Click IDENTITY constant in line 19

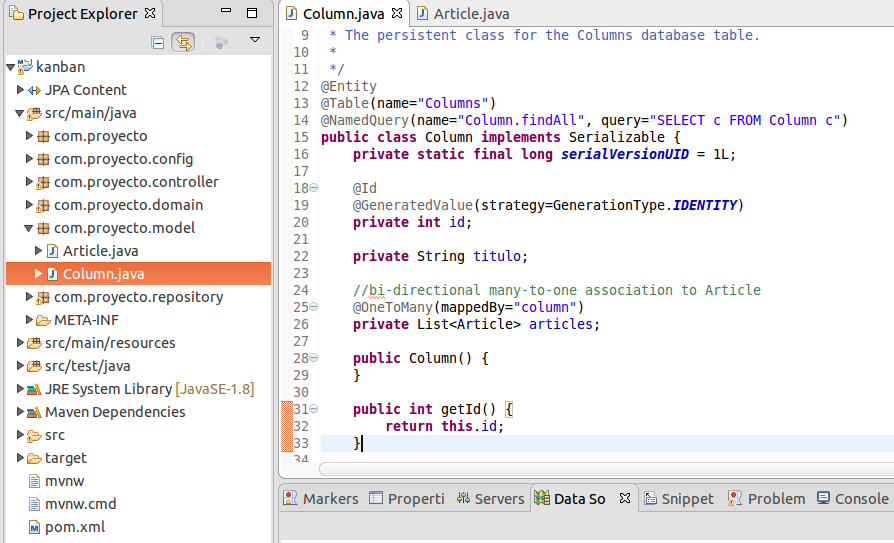(705, 205)
